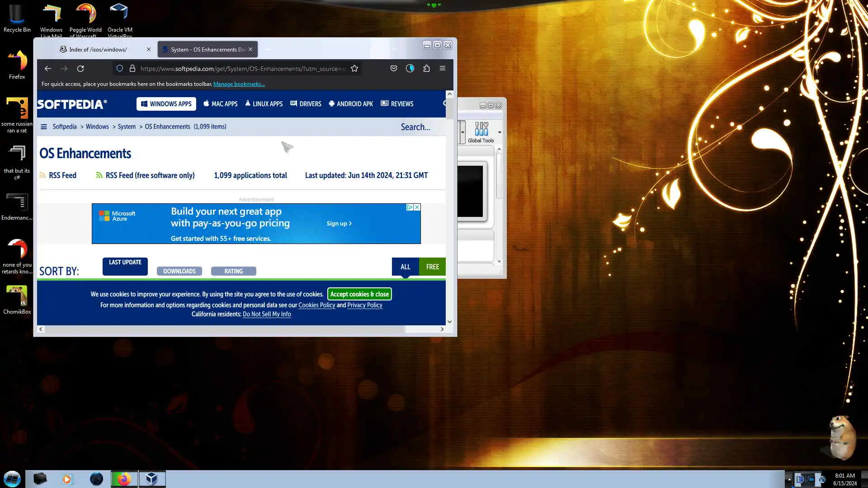Image resolution: width=868 pixels, height=488 pixels.
Task: Click the Firefox reload page icon
Action: click(80, 69)
